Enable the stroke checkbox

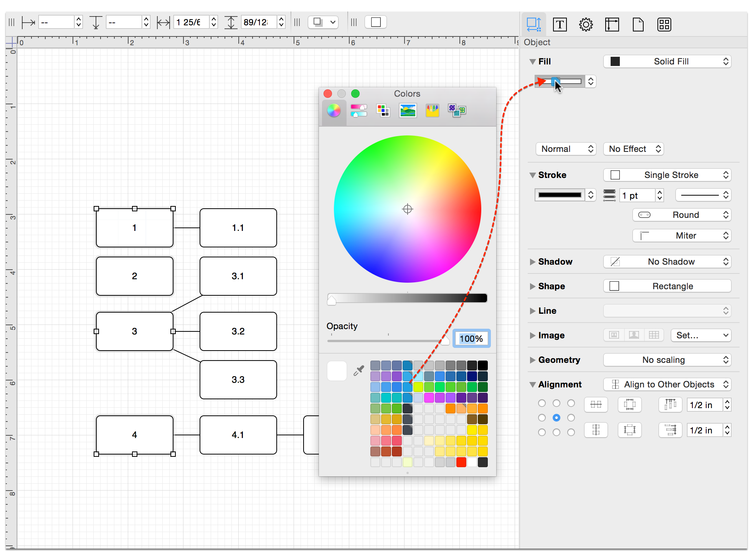[x=615, y=175]
